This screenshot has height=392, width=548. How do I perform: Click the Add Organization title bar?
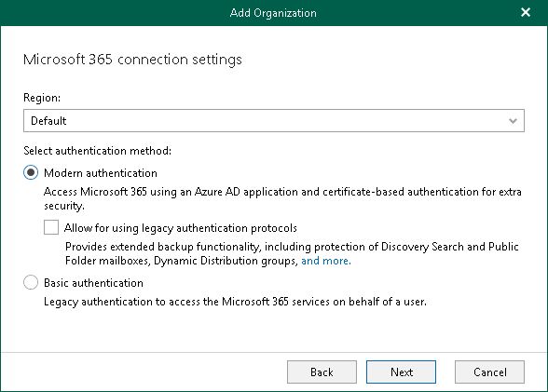[x=273, y=13]
